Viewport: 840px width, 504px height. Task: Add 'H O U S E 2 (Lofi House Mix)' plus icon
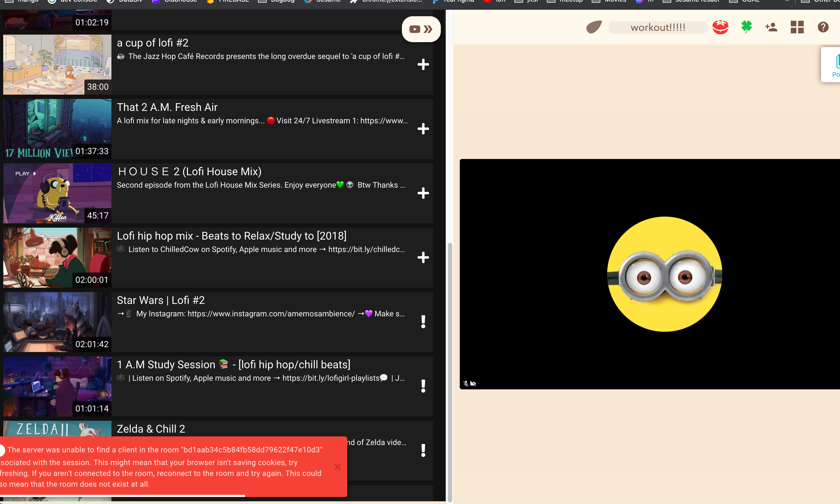click(423, 193)
